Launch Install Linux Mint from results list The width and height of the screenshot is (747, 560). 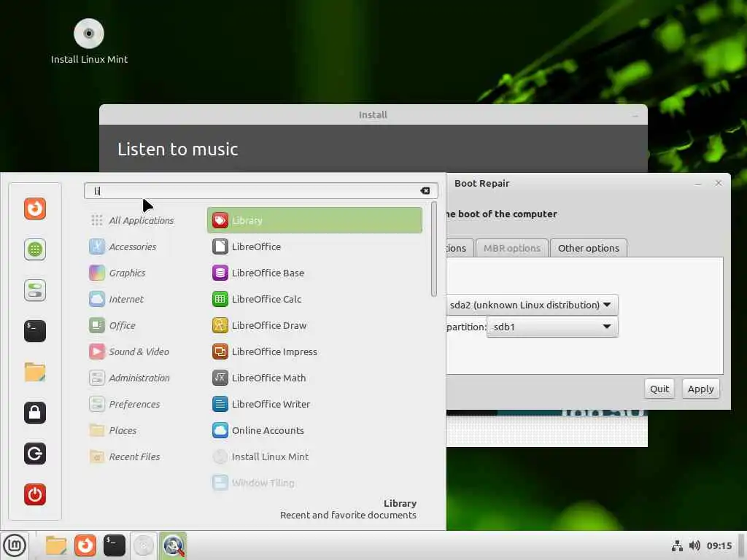(314, 456)
